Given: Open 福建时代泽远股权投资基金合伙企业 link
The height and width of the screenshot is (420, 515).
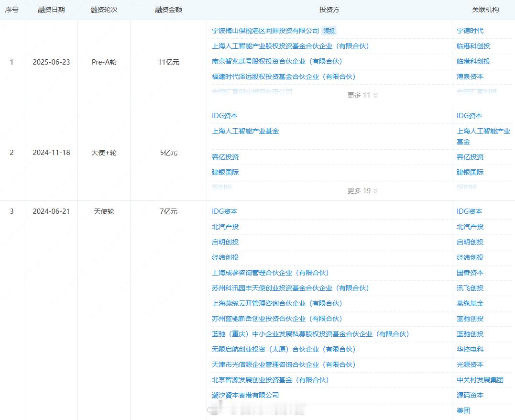Looking at the screenshot, I should pos(284,77).
